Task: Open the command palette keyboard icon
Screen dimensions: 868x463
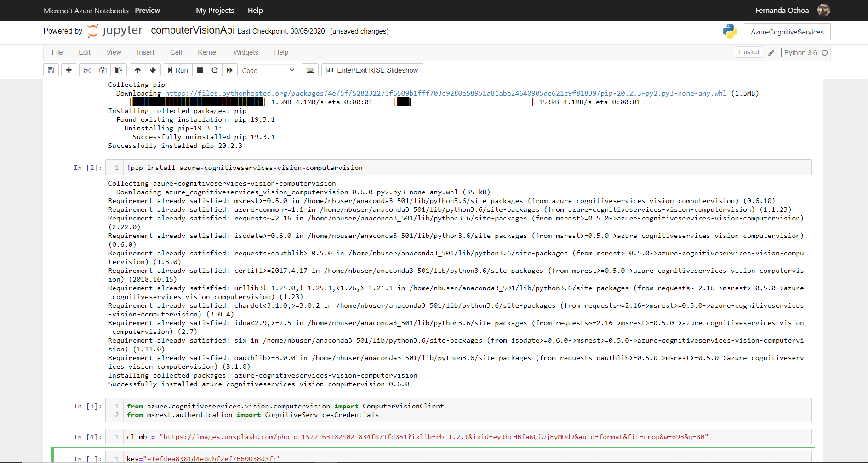Action: 310,70
